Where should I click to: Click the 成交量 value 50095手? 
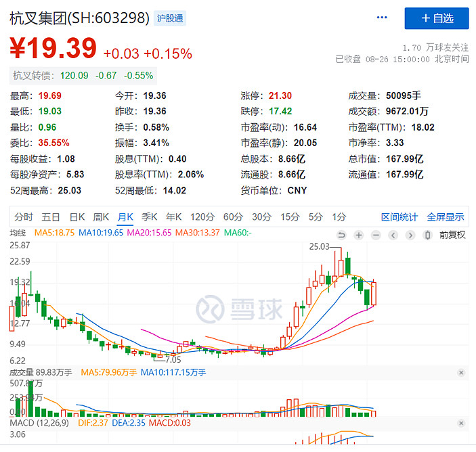click(404, 96)
